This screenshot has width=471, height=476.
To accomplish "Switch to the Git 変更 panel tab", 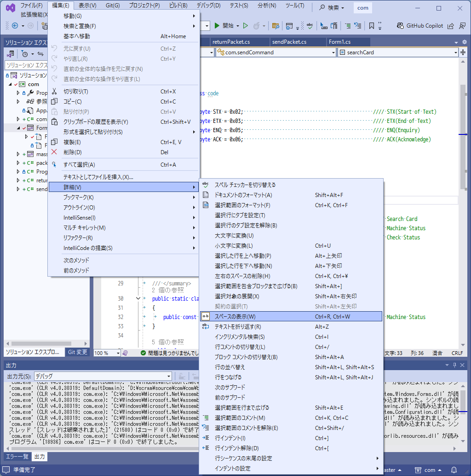I will (x=77, y=352).
